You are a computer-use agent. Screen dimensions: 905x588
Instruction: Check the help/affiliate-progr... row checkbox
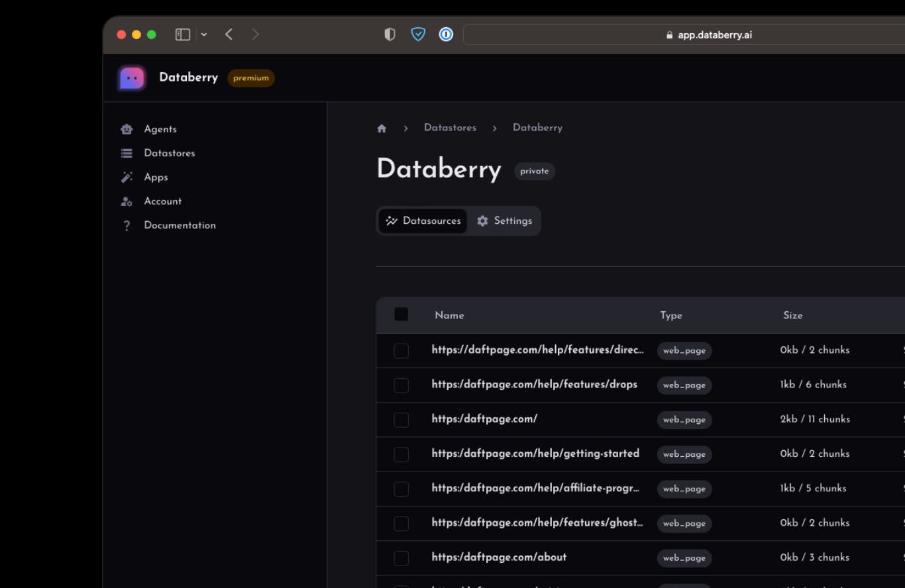(401, 489)
